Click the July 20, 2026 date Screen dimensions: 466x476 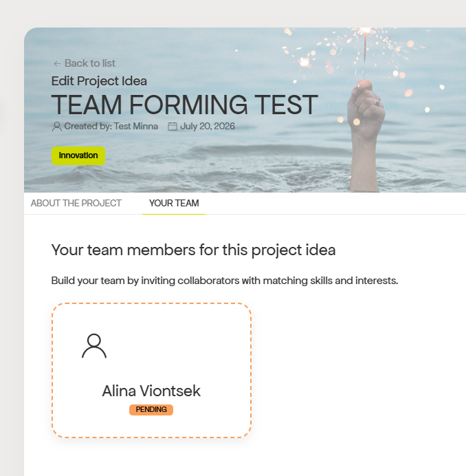point(208,127)
